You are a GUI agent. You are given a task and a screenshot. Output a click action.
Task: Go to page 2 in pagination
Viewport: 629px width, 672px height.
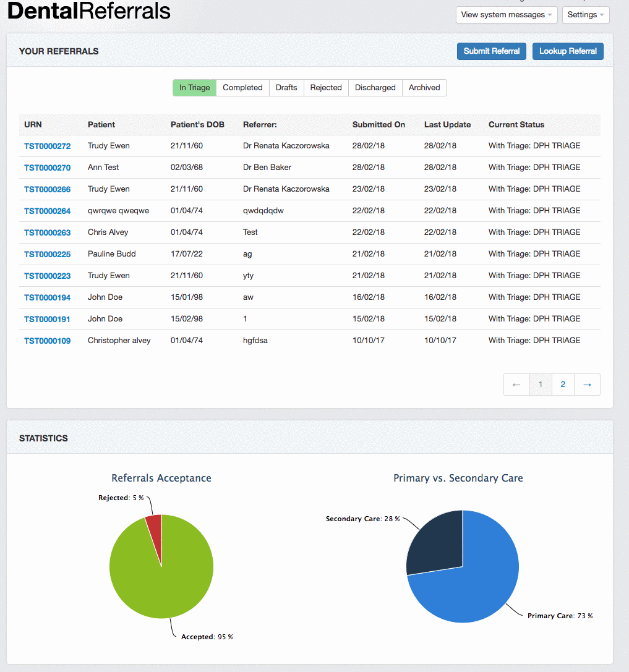click(x=563, y=385)
